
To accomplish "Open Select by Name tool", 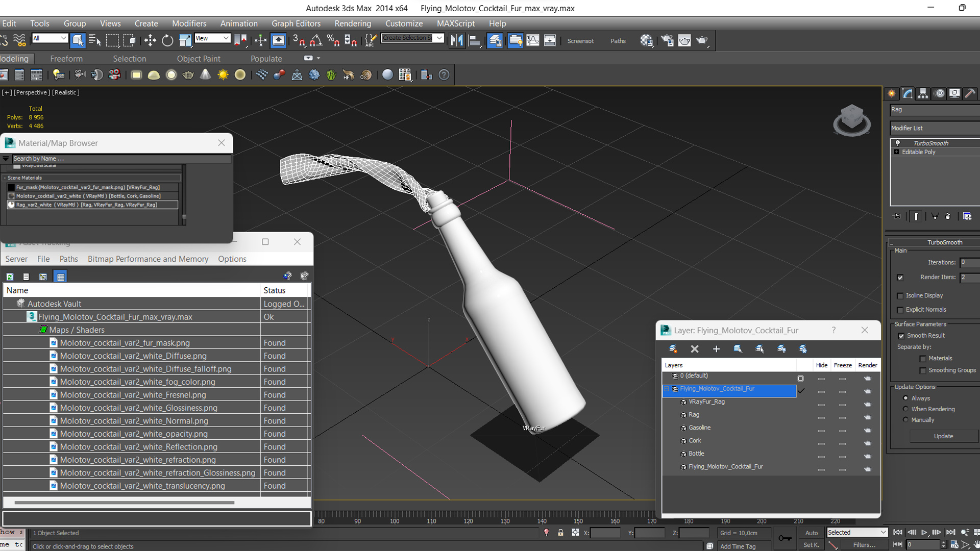I will pos(95,40).
